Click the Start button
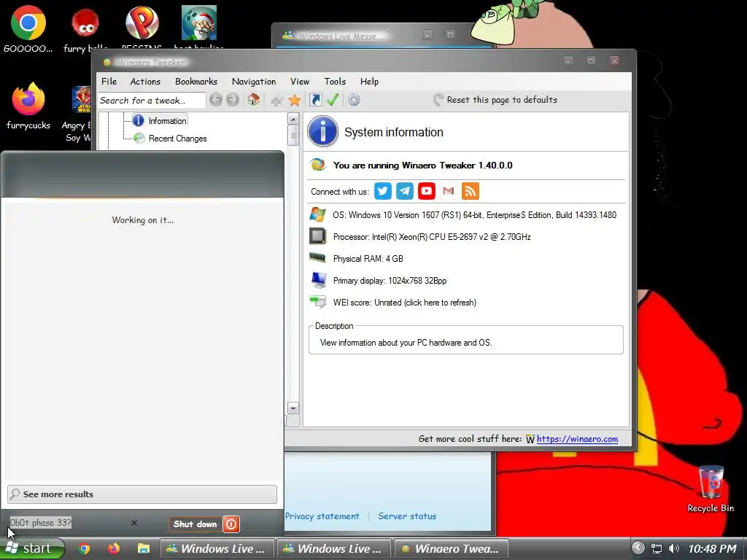The image size is (747, 560). pyautogui.click(x=31, y=548)
